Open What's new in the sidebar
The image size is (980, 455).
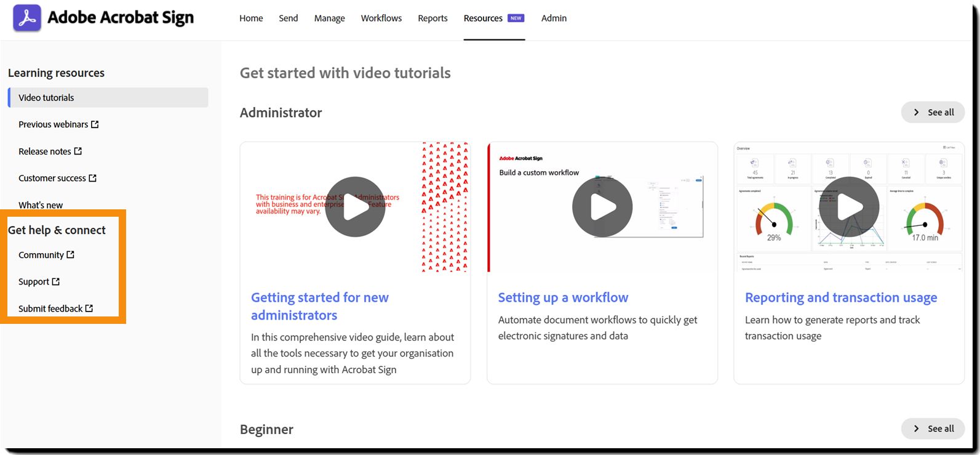pos(41,205)
